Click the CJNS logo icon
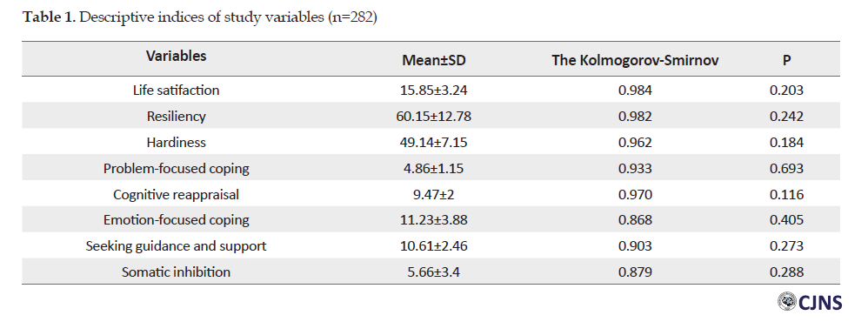The height and width of the screenshot is (322, 868). tap(786, 302)
